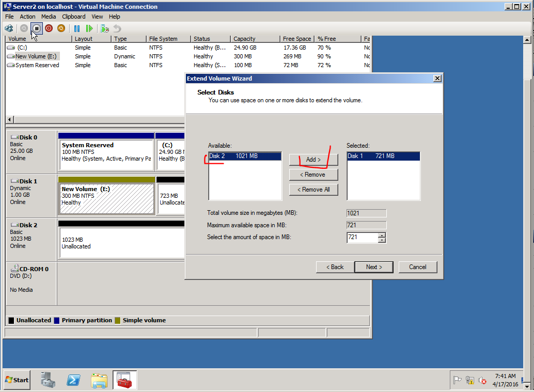
Task: Open the View menu
Action: [x=97, y=17]
